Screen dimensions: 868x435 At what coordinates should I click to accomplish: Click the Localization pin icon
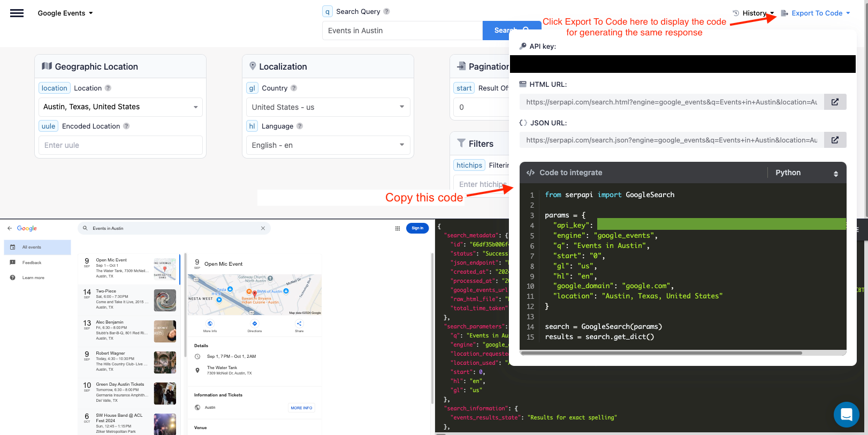tap(253, 66)
